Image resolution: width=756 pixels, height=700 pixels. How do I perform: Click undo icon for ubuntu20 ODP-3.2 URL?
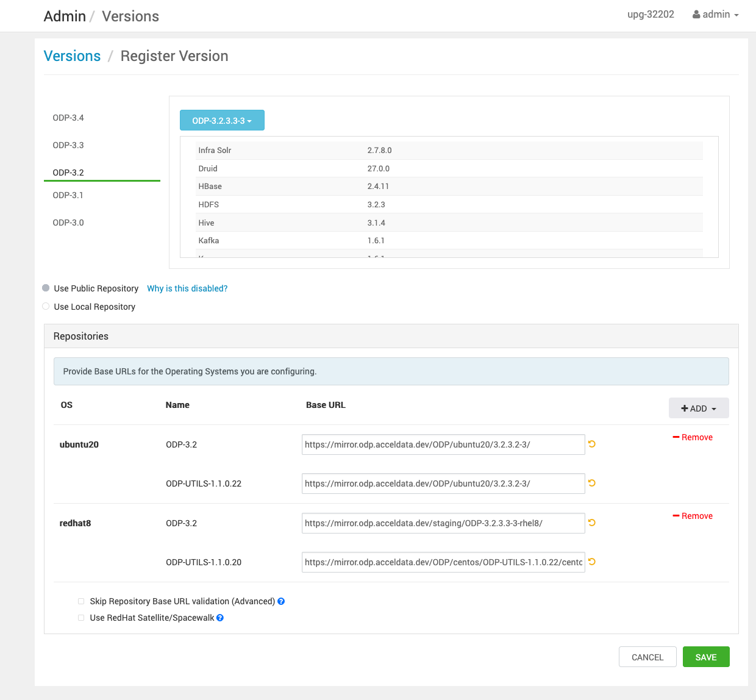click(x=591, y=444)
